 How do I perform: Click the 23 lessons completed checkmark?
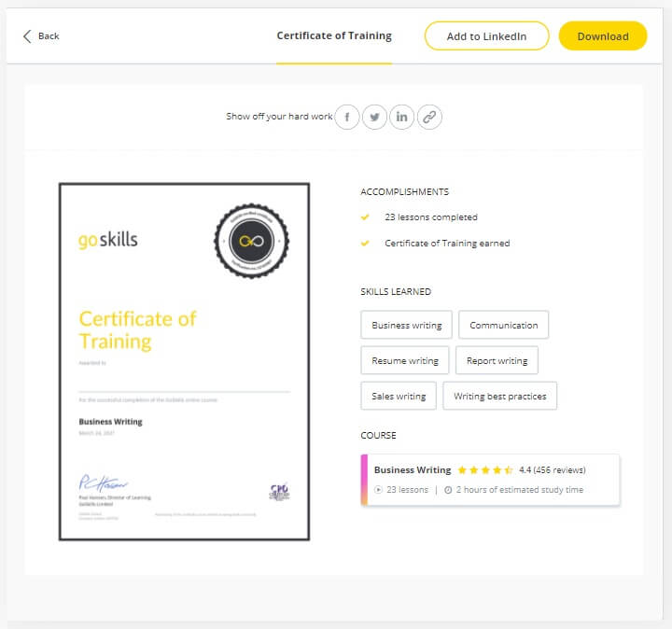pyautogui.click(x=365, y=217)
